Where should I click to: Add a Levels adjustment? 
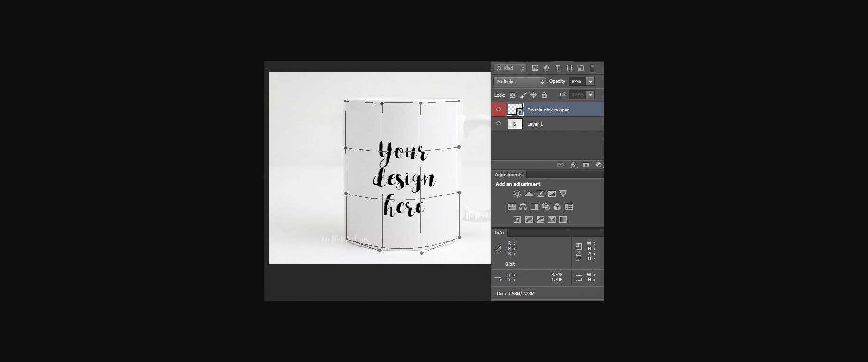pos(529,194)
